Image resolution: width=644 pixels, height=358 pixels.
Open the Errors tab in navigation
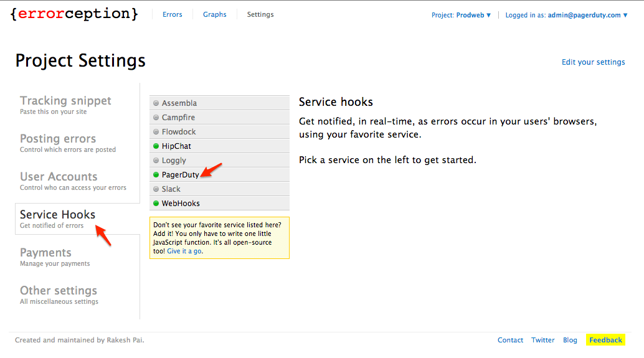173,14
